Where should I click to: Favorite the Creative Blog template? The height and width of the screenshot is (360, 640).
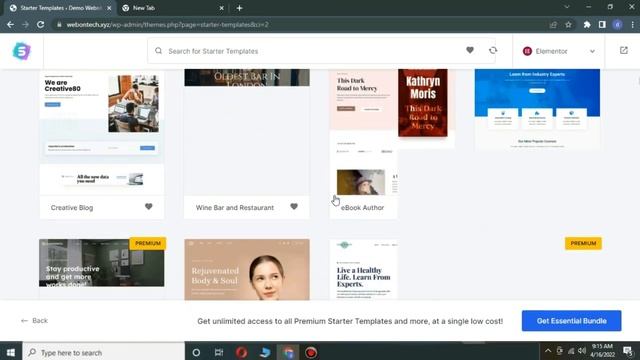tap(149, 207)
